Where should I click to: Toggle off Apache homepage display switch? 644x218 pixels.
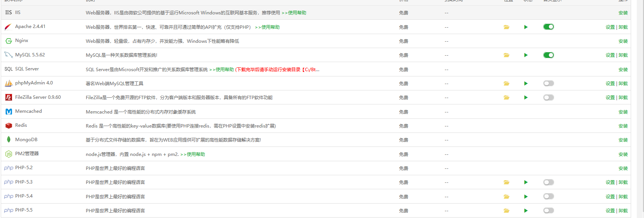pyautogui.click(x=548, y=26)
